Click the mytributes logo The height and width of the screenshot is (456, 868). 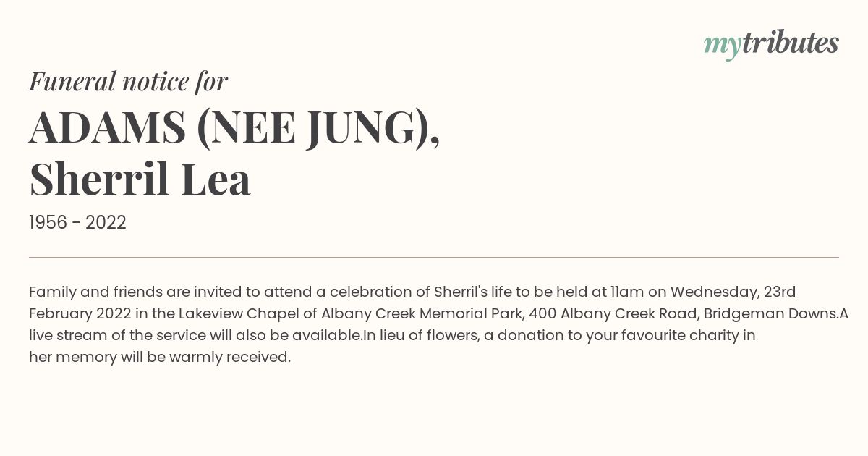click(771, 43)
